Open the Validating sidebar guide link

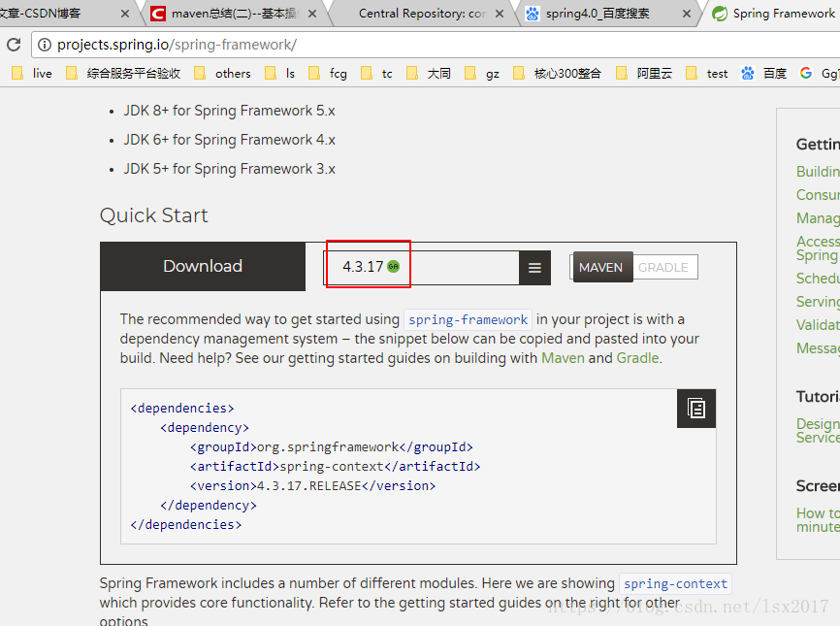pos(818,325)
